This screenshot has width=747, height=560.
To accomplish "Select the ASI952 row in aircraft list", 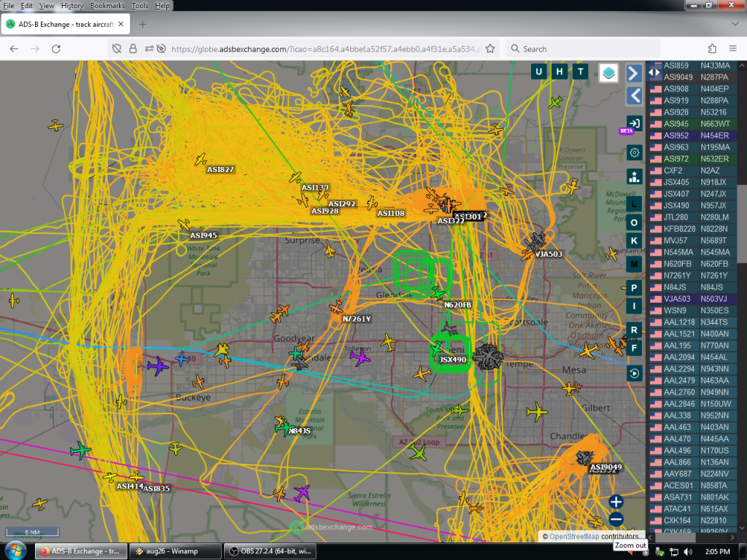I will click(x=693, y=136).
